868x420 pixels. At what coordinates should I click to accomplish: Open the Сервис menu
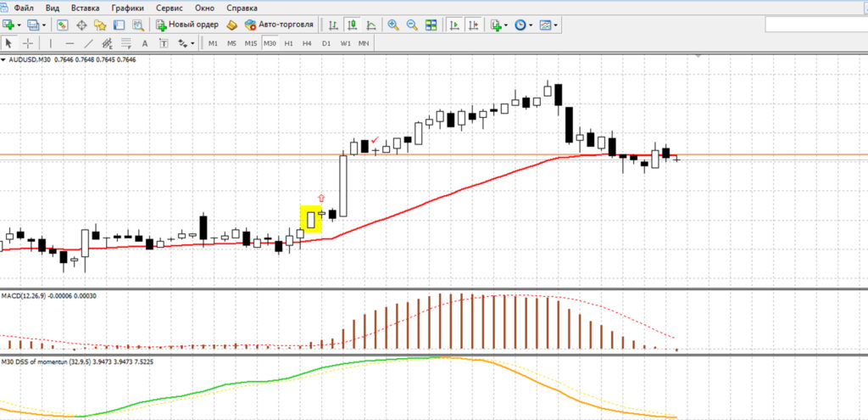tap(170, 8)
